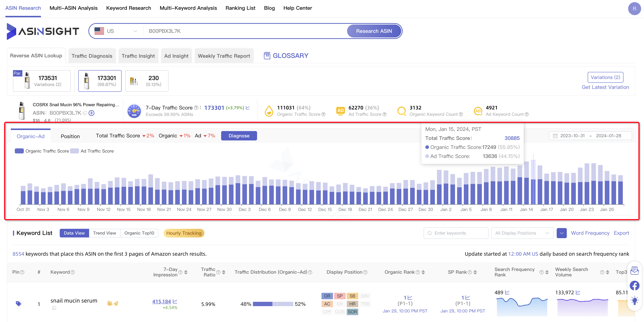Click the pin tag icon for snail mucin serum
Screen dimensions: 644x322
[19, 303]
